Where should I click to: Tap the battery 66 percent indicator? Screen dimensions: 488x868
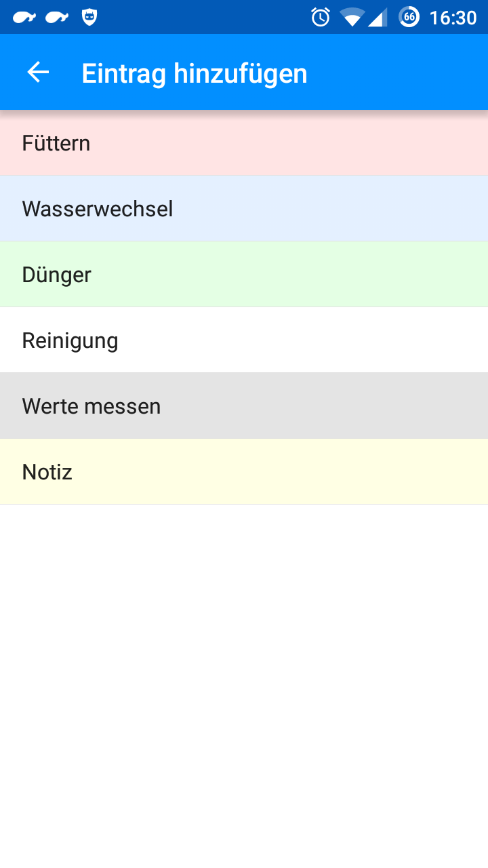pos(409,18)
